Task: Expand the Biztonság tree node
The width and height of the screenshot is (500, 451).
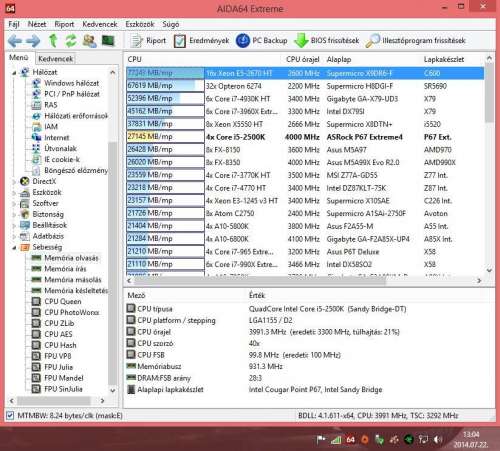Action: 14,214
